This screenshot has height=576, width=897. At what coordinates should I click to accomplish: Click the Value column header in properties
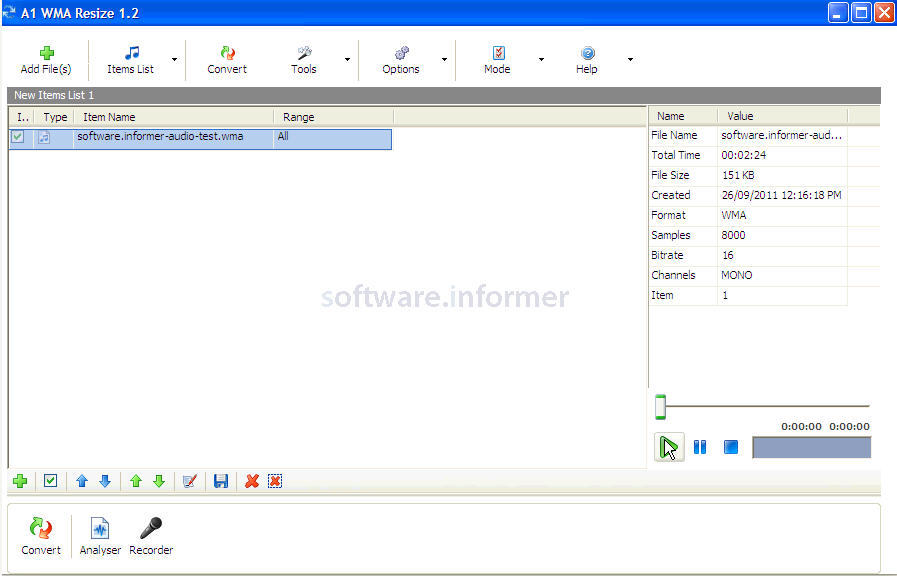(x=782, y=116)
